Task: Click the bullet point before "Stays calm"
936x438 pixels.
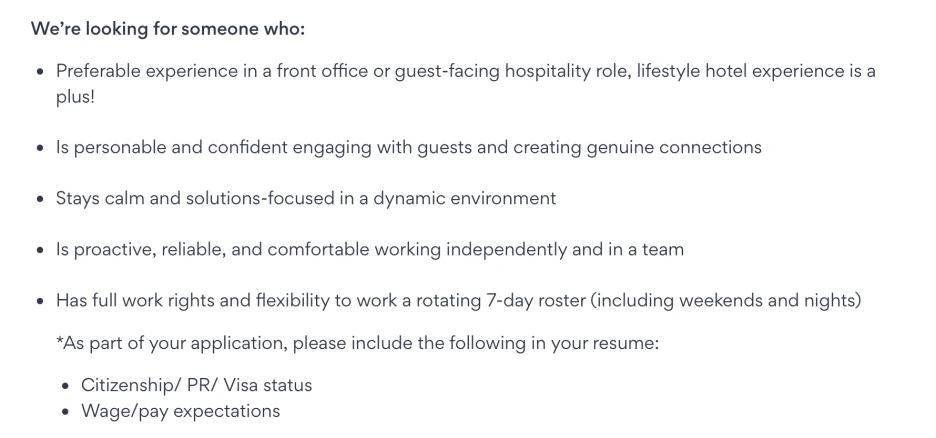Action: (x=39, y=199)
